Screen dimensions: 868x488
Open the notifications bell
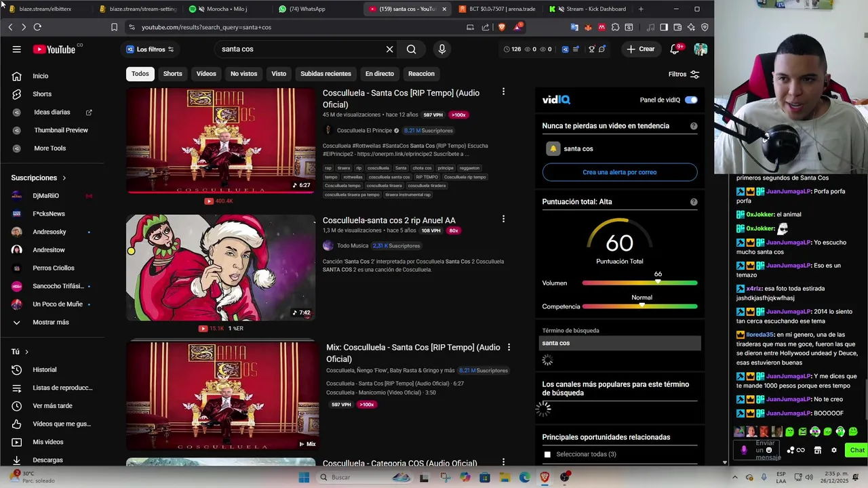675,49
